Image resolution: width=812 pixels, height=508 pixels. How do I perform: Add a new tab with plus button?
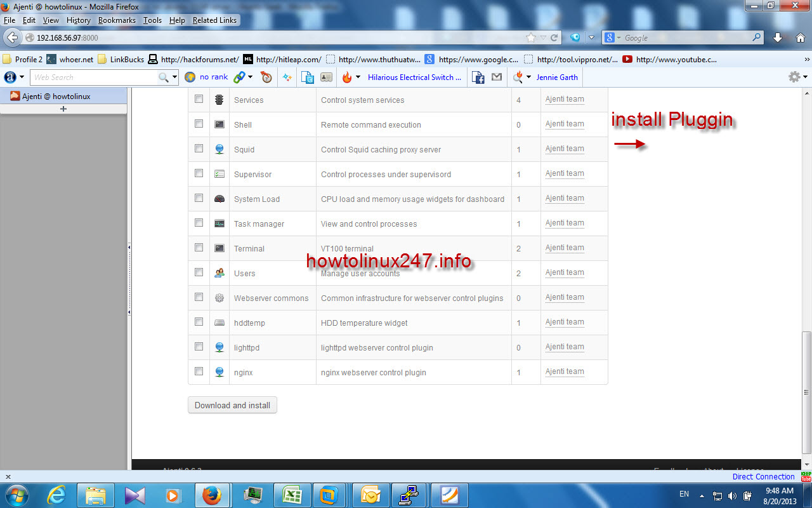63,109
